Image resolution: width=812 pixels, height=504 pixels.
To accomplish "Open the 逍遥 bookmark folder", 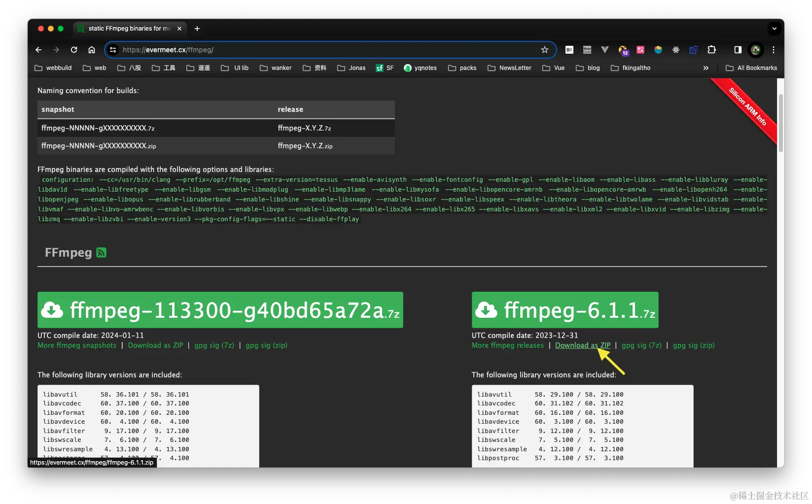I will 198,68.
